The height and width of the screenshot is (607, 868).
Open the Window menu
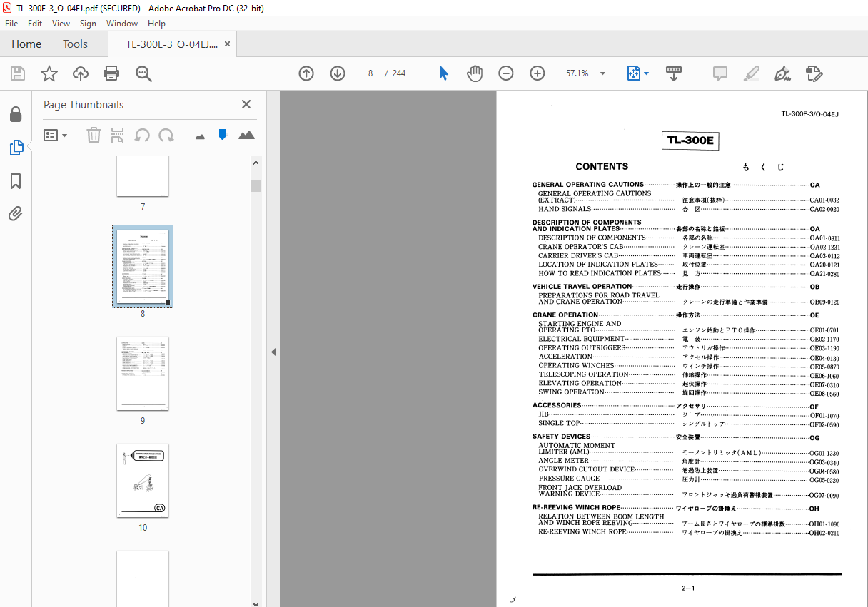point(122,24)
